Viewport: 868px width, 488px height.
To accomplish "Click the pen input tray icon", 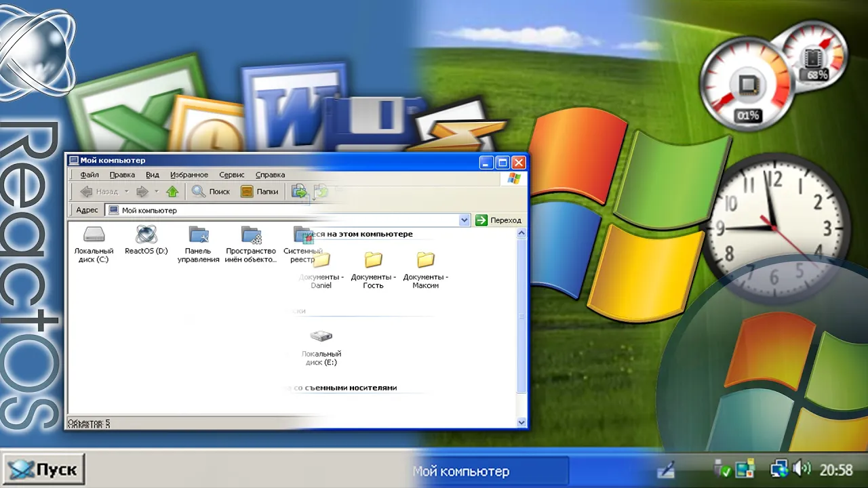I will point(666,469).
